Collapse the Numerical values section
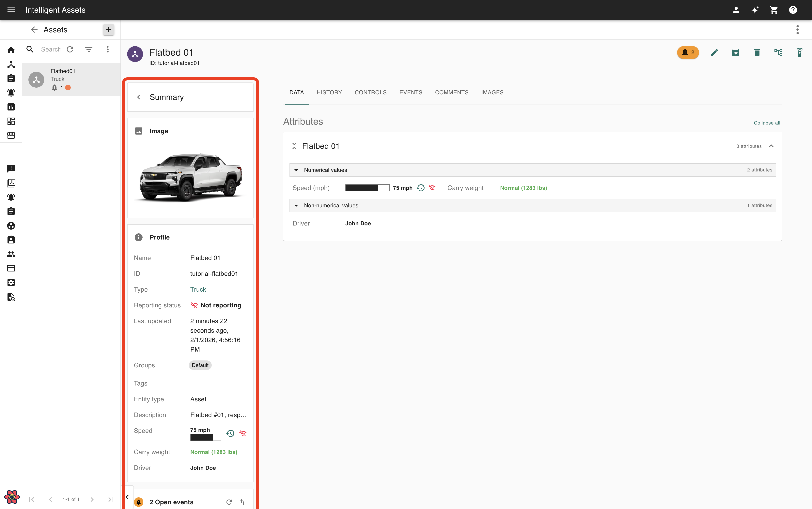Screen dimensions: 812x509 [296, 170]
